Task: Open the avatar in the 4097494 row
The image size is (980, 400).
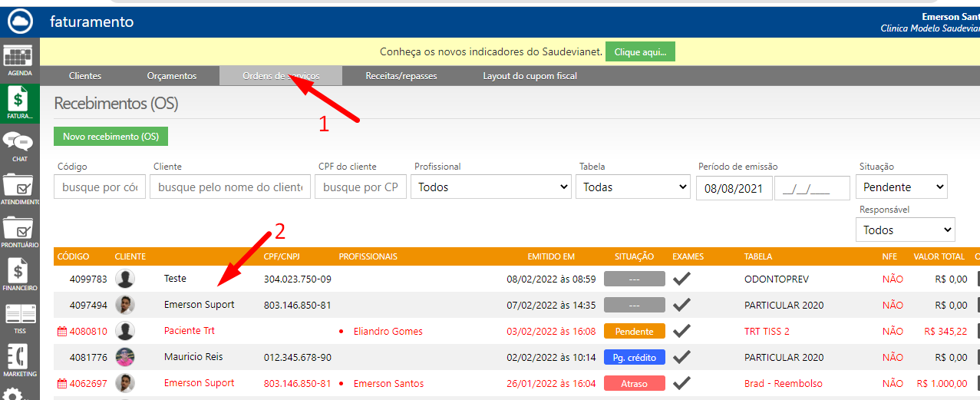Action: [125, 305]
